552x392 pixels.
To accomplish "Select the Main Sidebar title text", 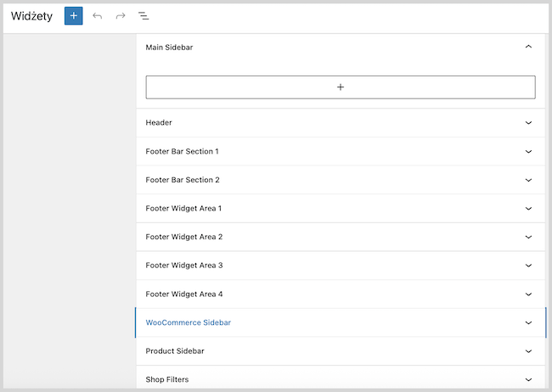I will click(x=169, y=48).
